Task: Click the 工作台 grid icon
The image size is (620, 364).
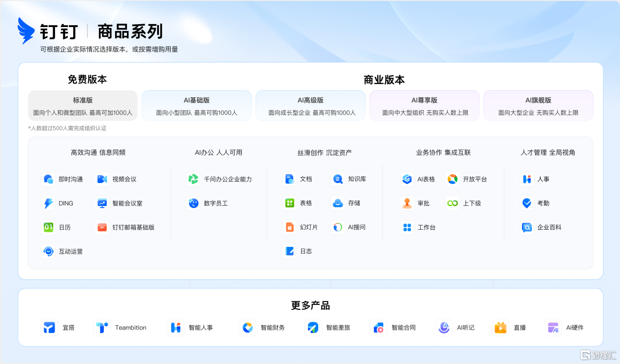Action: pyautogui.click(x=407, y=227)
